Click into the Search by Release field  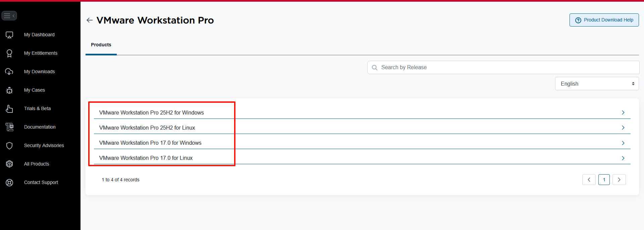click(x=503, y=67)
